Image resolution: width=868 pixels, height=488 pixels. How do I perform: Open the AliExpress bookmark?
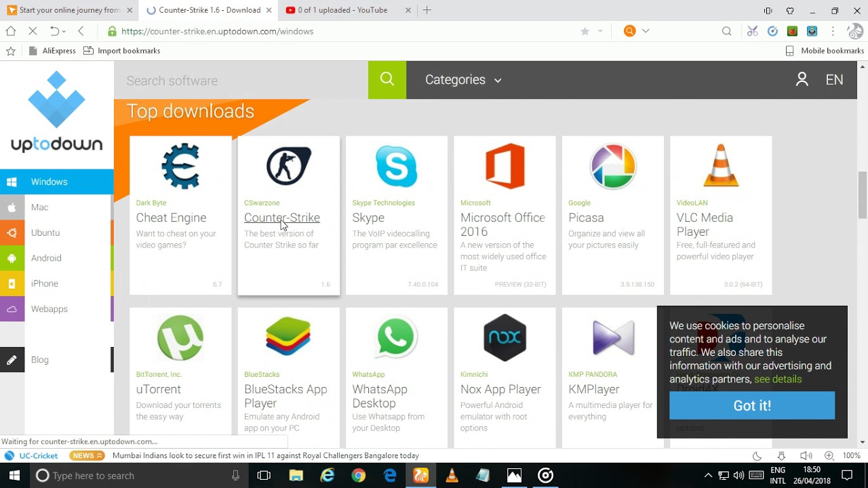(x=53, y=51)
